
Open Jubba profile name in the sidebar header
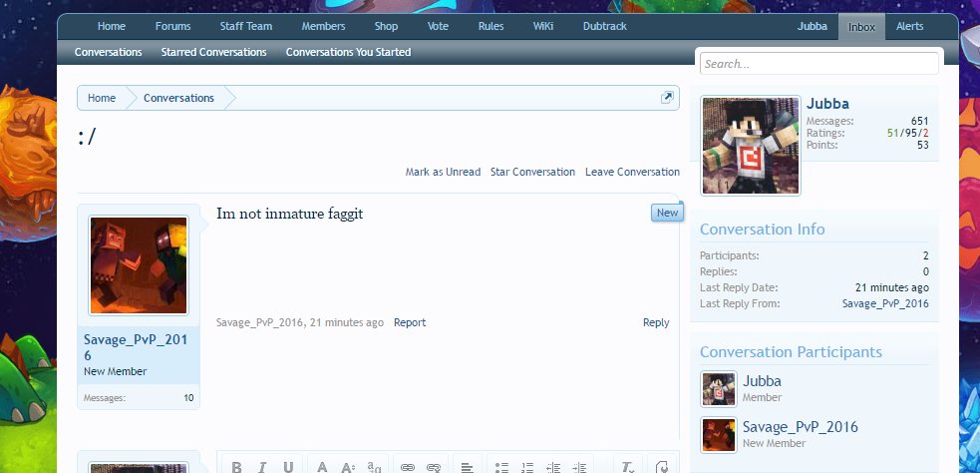(827, 104)
